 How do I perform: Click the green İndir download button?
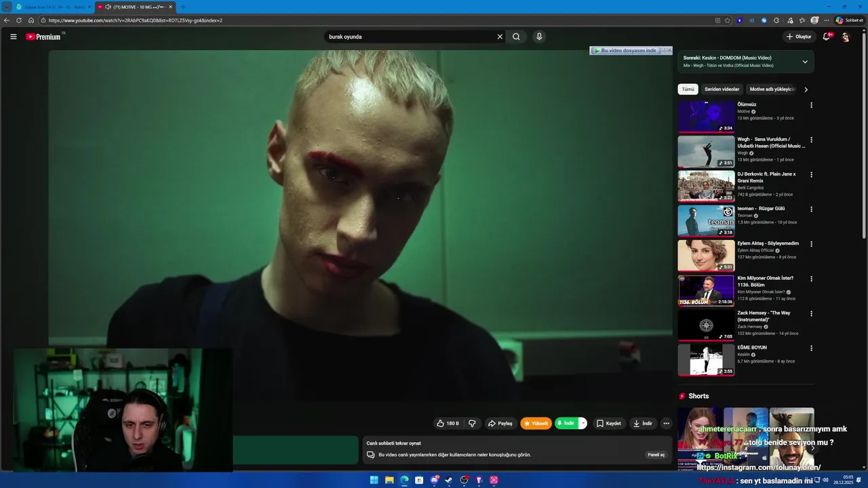566,423
